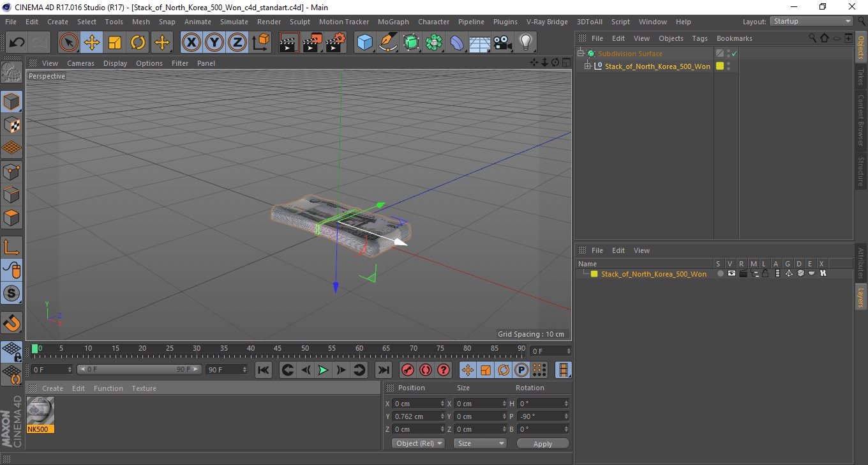Click the Undo arrow icon
Viewport: 868px width, 465px height.
click(17, 43)
